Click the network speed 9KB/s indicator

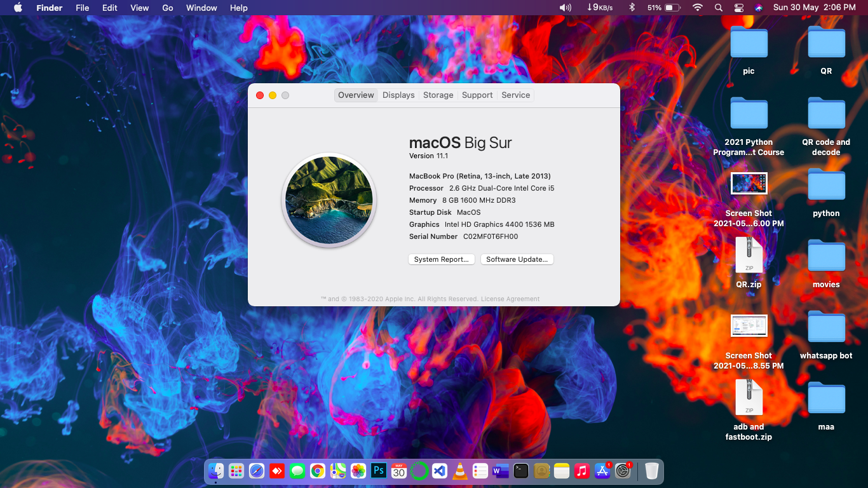600,8
